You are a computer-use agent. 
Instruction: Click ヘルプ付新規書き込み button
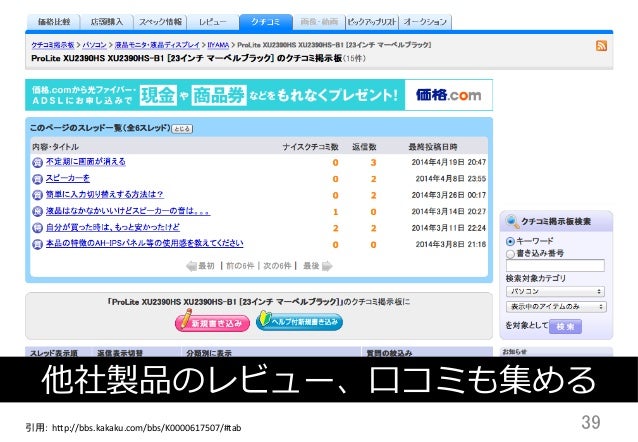pos(299,322)
